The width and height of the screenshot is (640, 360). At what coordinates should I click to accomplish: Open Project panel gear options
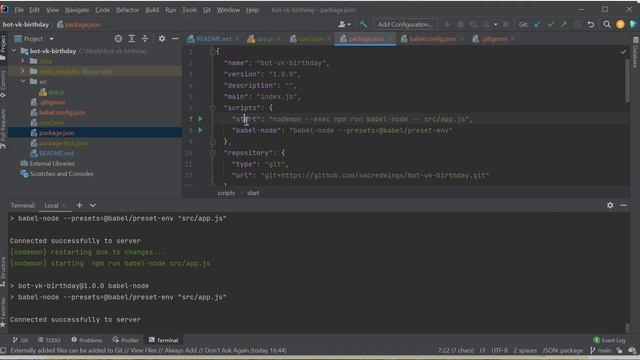162,39
